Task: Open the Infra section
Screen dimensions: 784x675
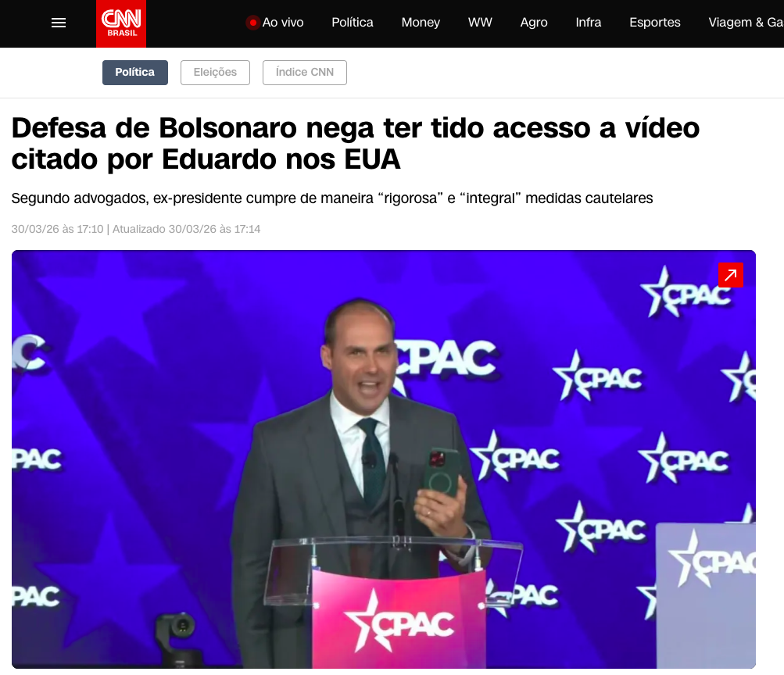Action: pyautogui.click(x=588, y=23)
